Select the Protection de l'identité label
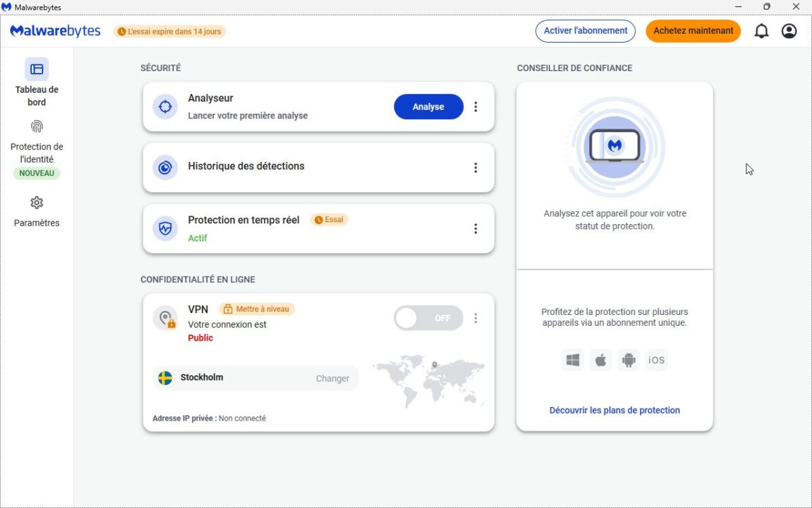Image resolution: width=812 pixels, height=508 pixels. (37, 153)
